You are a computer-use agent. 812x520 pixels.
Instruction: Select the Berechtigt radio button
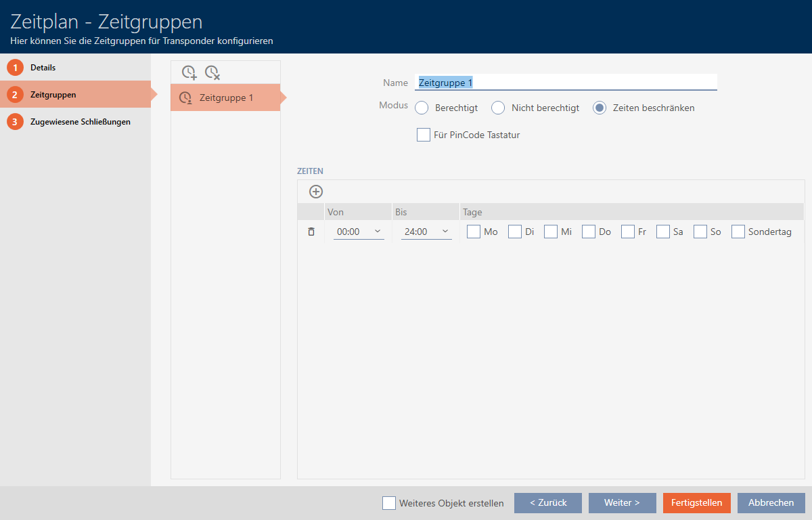coord(422,108)
